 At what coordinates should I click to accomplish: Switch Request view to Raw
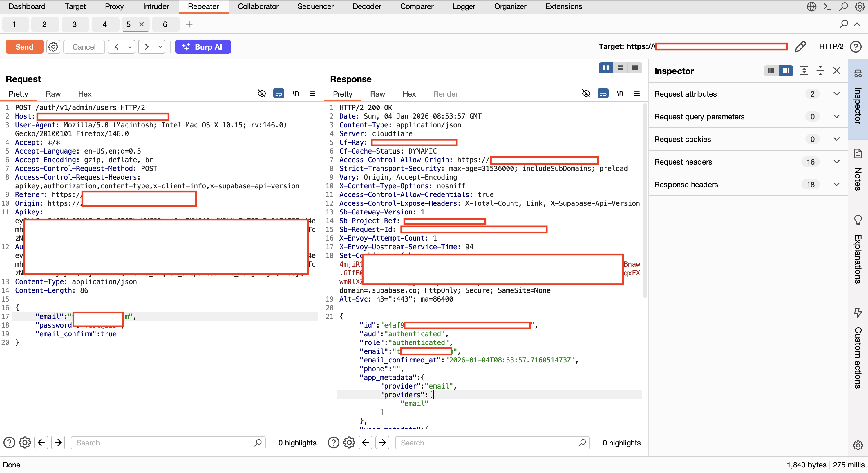point(53,94)
